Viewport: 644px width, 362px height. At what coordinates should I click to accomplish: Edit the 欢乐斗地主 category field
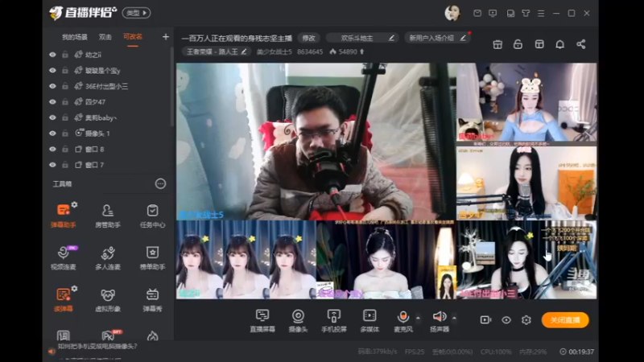361,38
